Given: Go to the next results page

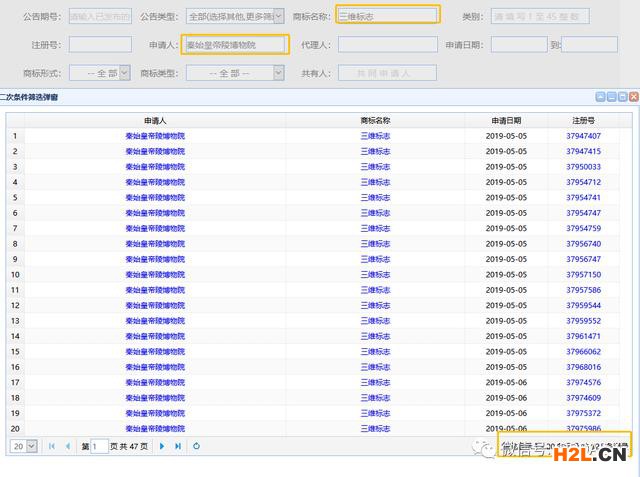Looking at the screenshot, I should click(x=162, y=446).
